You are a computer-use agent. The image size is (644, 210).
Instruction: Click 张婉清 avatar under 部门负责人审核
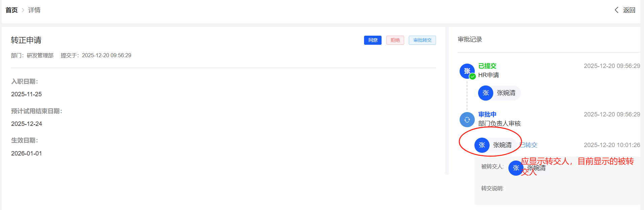[482, 145]
